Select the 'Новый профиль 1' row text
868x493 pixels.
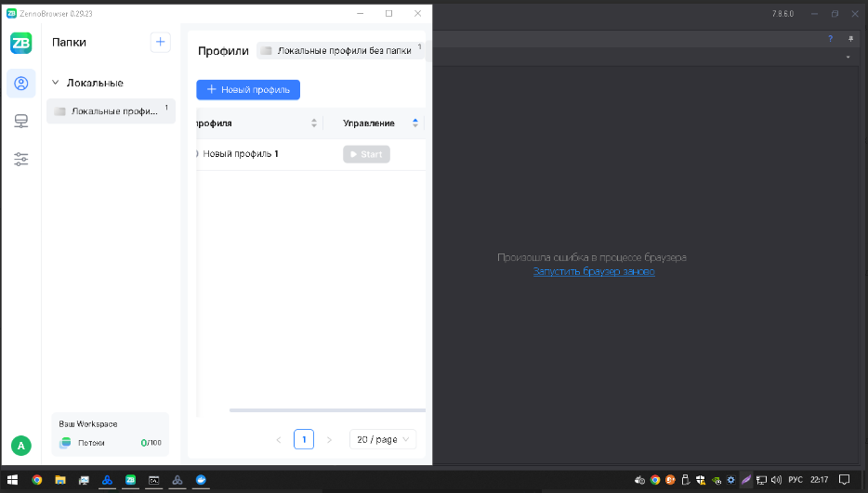tap(241, 154)
